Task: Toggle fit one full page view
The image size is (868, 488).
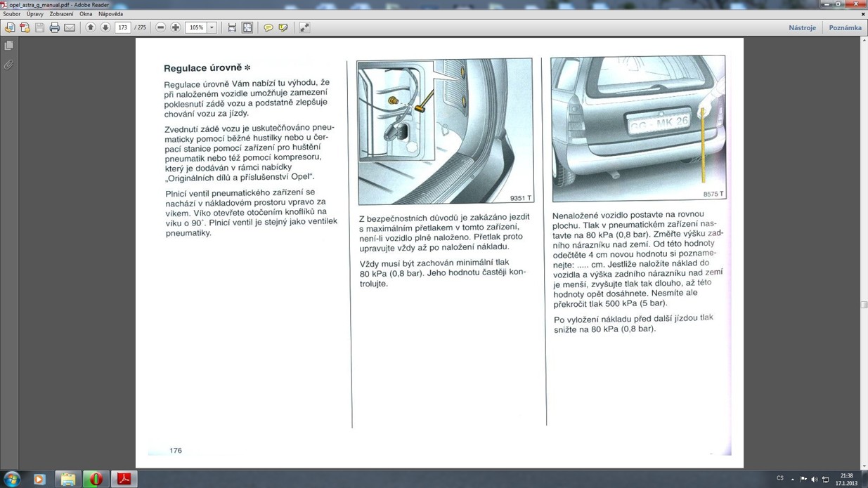Action: pyautogui.click(x=247, y=27)
